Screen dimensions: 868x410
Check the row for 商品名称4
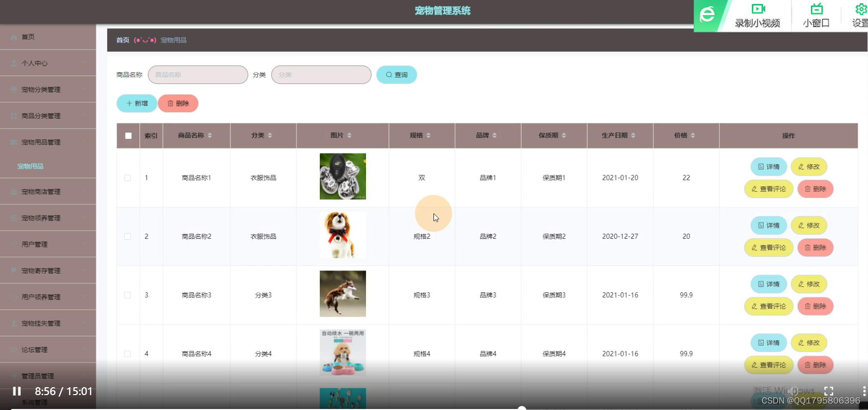(x=128, y=354)
